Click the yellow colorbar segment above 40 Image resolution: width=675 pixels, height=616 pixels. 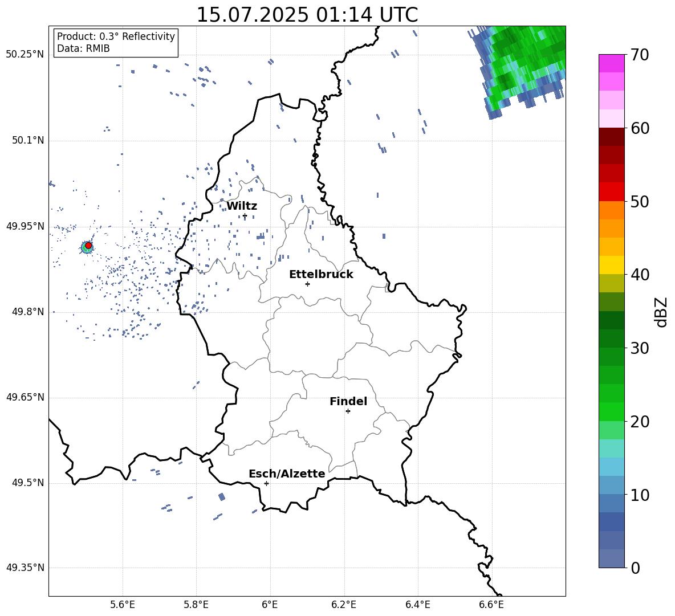click(612, 265)
